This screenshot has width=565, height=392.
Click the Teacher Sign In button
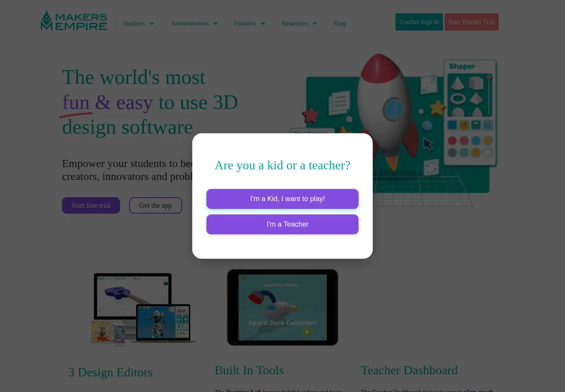click(419, 22)
